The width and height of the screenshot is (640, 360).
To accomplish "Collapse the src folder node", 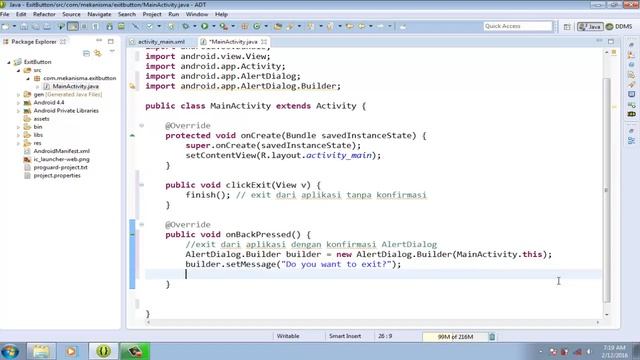I will click(x=18, y=70).
